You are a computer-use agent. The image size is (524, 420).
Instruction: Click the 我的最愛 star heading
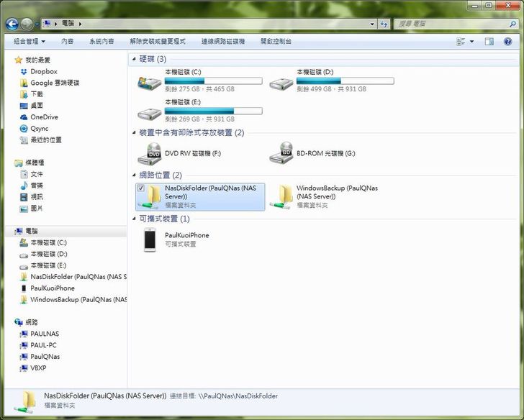click(x=37, y=60)
